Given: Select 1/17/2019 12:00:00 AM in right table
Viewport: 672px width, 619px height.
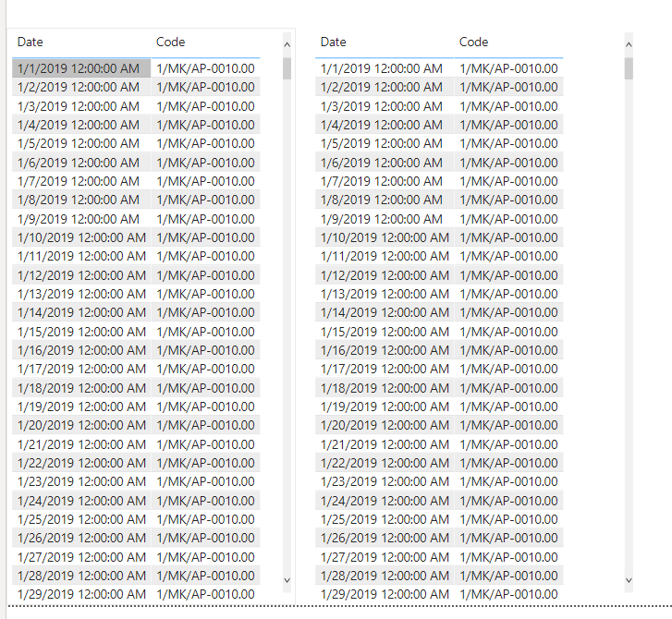Looking at the screenshot, I should [x=385, y=369].
